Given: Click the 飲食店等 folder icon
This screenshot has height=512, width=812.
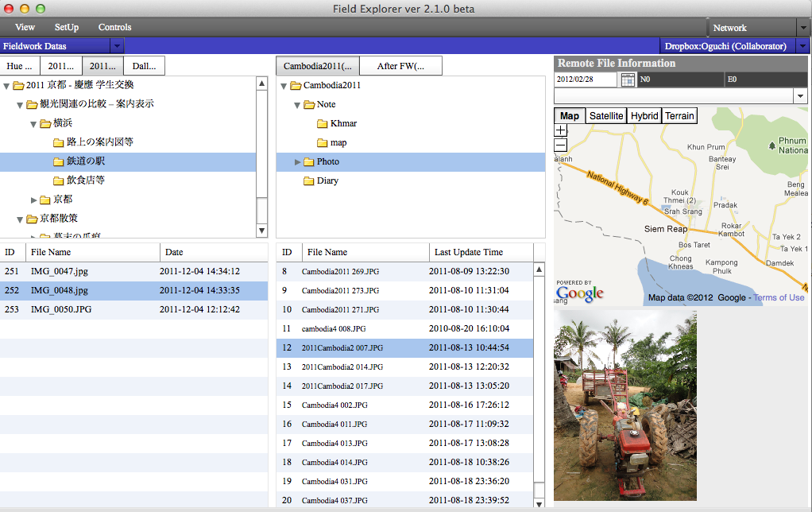Looking at the screenshot, I should (x=59, y=180).
